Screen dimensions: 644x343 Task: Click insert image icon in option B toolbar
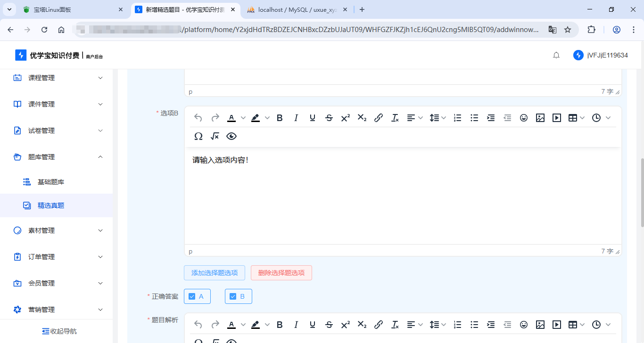tap(540, 118)
